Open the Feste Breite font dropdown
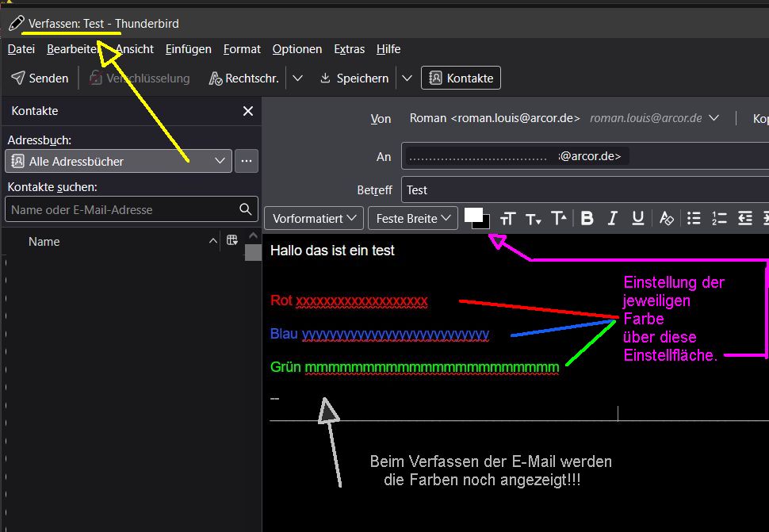The height and width of the screenshot is (532, 769). click(413, 218)
